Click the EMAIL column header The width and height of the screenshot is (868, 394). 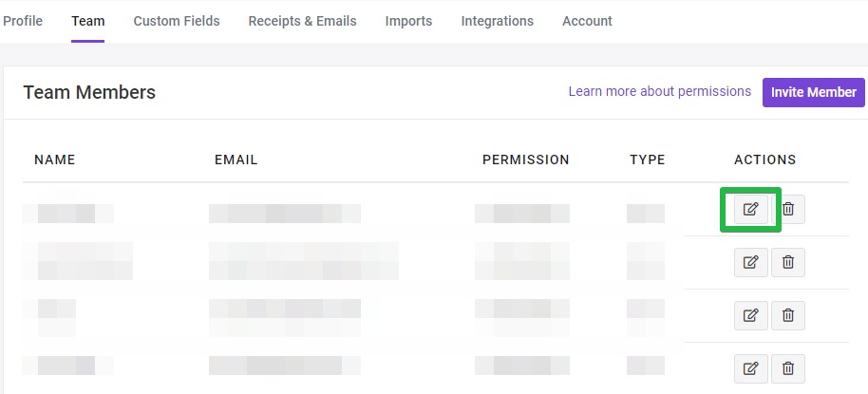[x=236, y=159]
